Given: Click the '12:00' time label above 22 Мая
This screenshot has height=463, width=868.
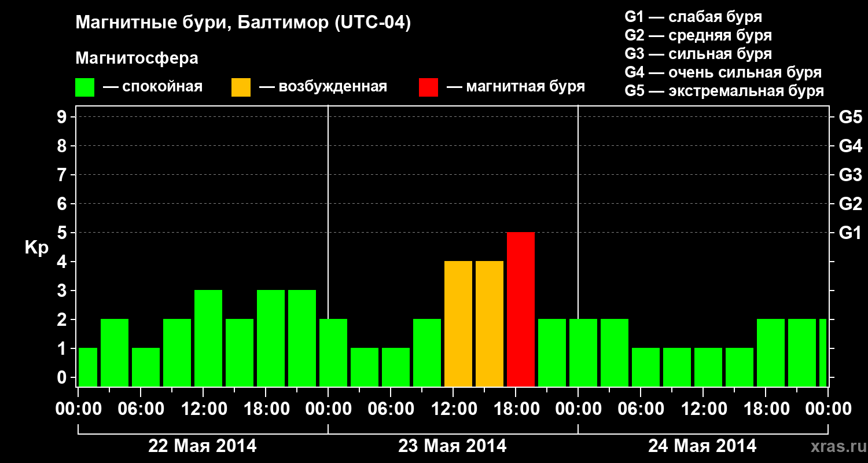Looking at the screenshot, I should coord(203,409).
